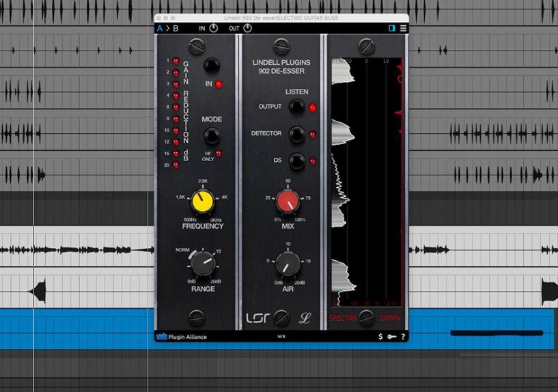The width and height of the screenshot is (558, 392).
Task: Click the red OUTPUT listen LED
Action: pos(312,107)
